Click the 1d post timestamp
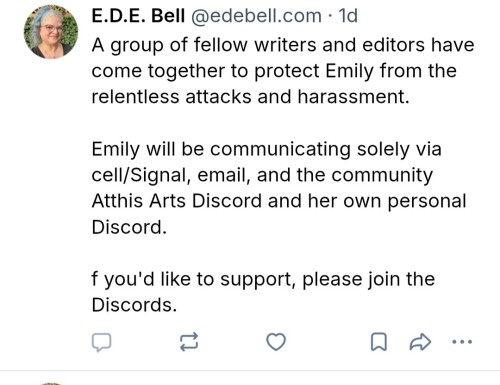Viewport: 500px width, 385px height. click(348, 16)
